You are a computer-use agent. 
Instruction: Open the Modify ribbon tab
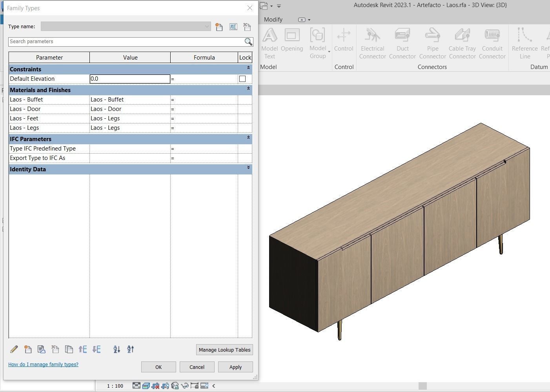[x=273, y=20]
